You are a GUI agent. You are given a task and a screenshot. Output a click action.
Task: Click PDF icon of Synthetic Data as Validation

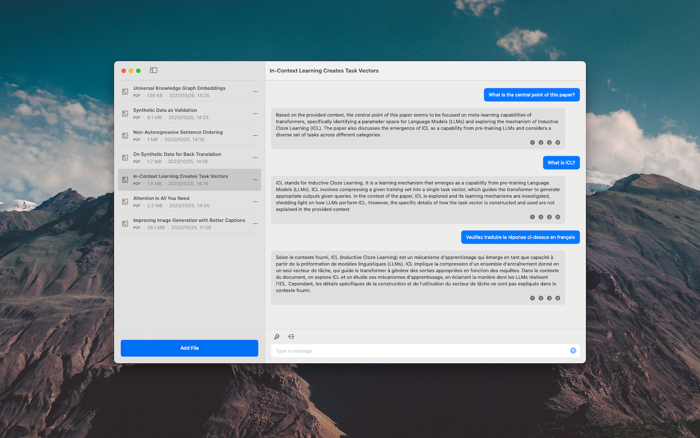coord(125,113)
